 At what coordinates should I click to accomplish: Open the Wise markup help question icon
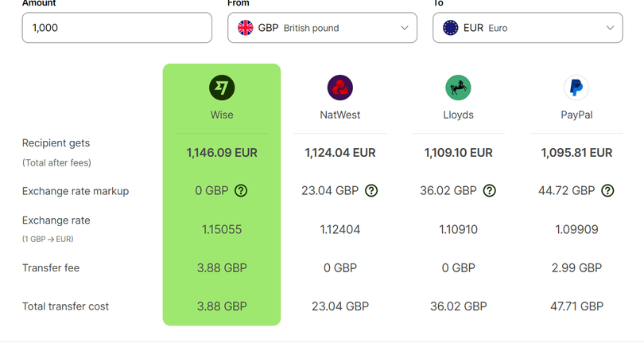pos(241,191)
